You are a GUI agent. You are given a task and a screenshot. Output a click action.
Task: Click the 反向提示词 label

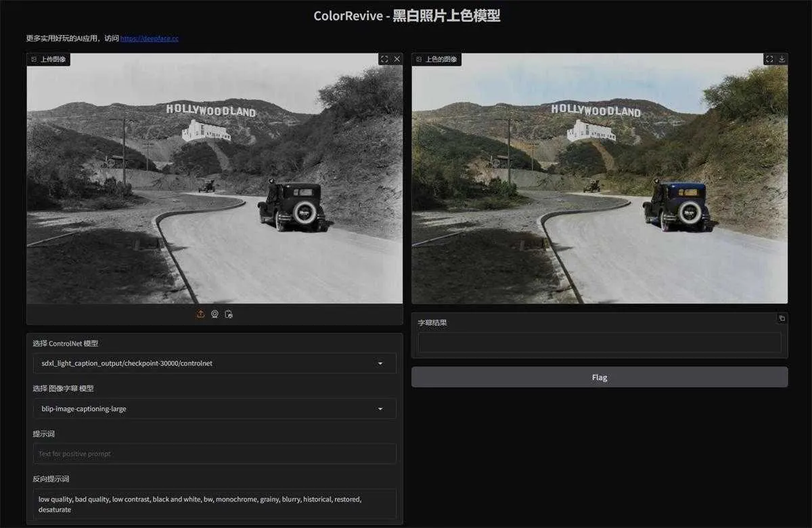[x=51, y=479]
